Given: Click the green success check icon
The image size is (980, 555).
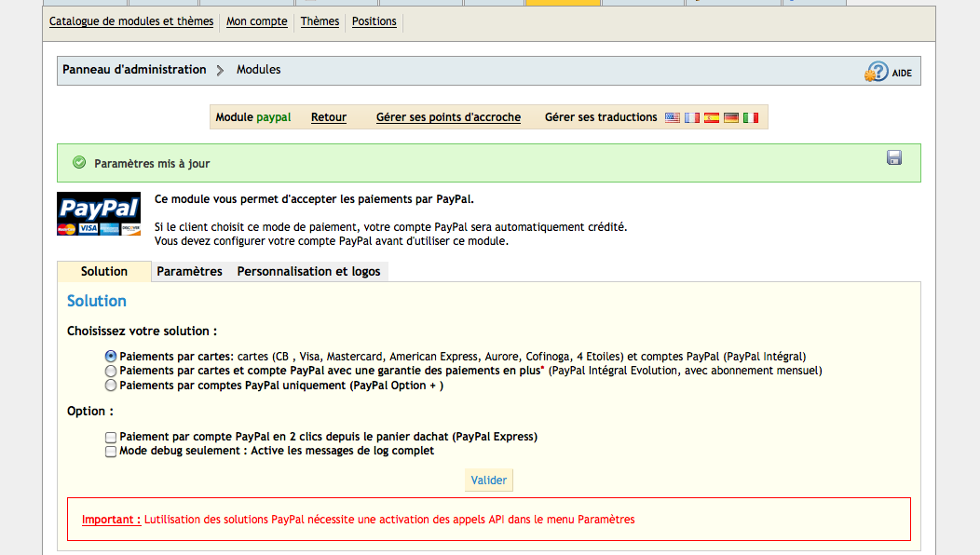Looking at the screenshot, I should point(79,163).
